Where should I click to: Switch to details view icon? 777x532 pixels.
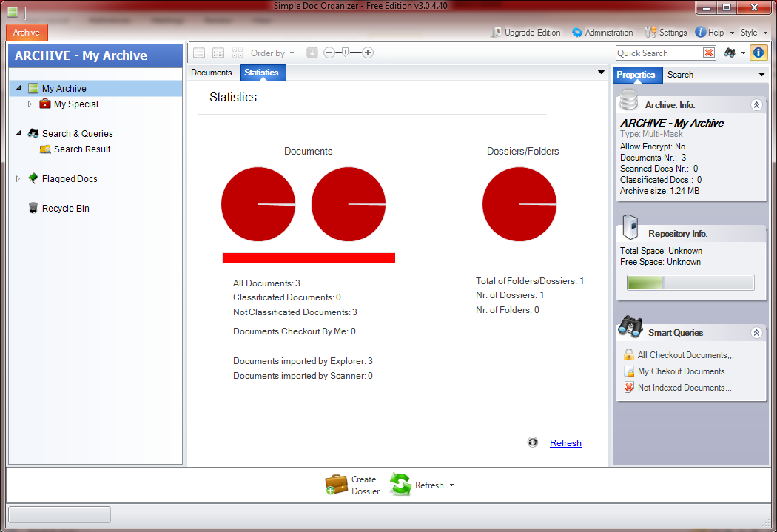click(218, 53)
